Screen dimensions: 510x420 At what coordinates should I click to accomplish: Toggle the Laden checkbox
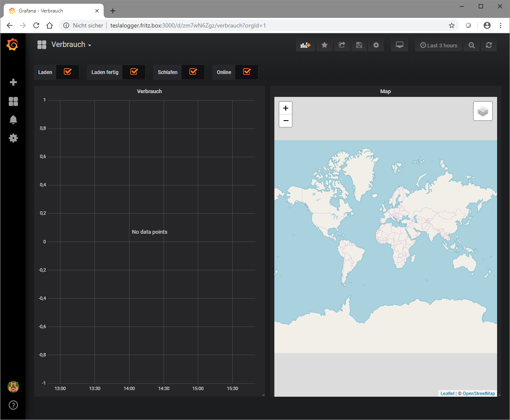click(67, 72)
